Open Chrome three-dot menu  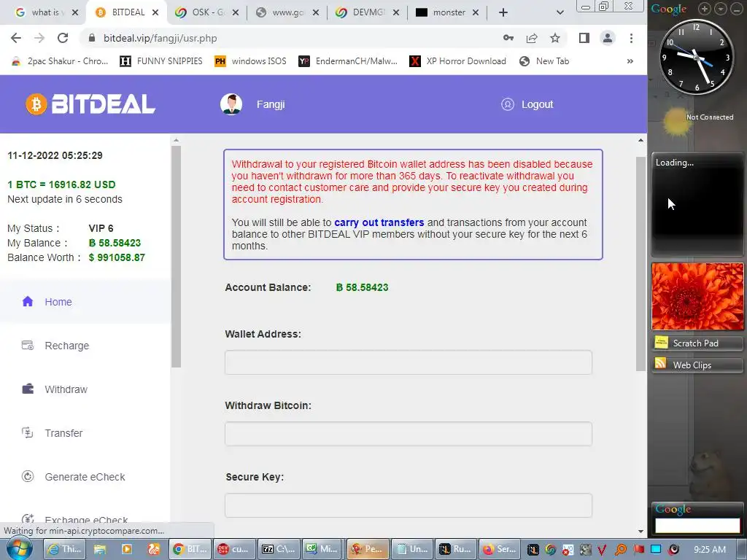tap(631, 38)
